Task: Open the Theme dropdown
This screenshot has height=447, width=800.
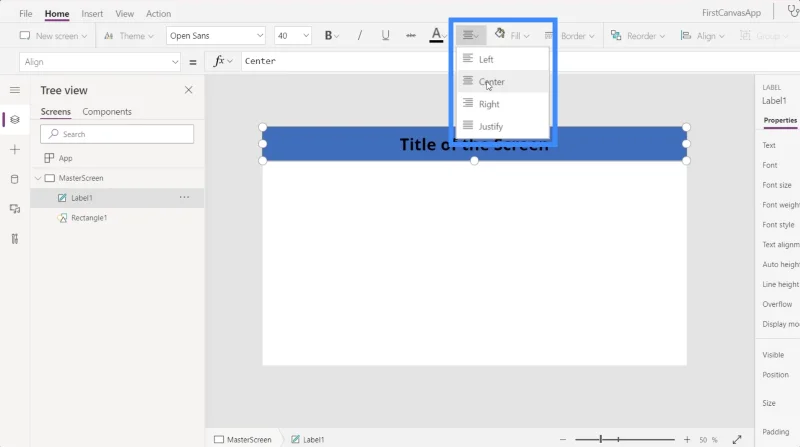Action: [x=129, y=36]
